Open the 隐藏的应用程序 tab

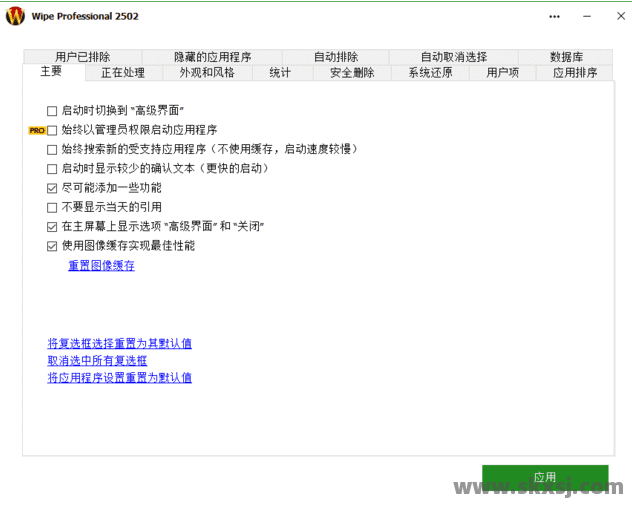pyautogui.click(x=212, y=57)
